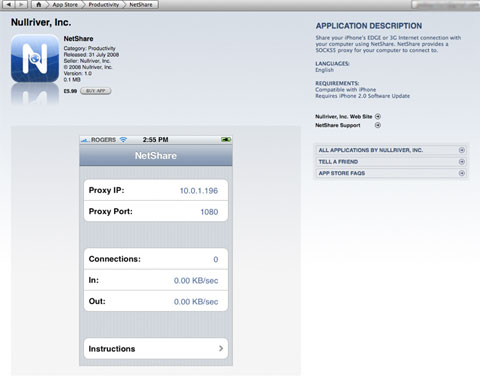Click the Application Description heading

(x=369, y=26)
